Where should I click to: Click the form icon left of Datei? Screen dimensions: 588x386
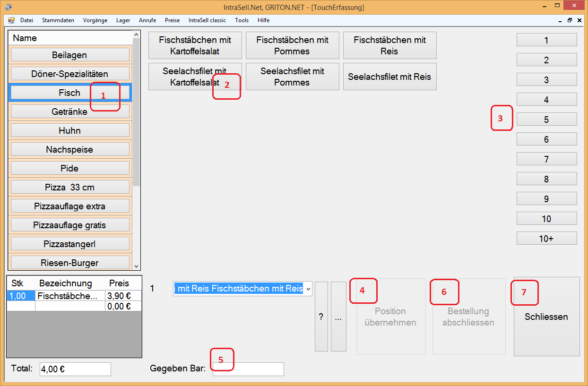click(x=11, y=20)
